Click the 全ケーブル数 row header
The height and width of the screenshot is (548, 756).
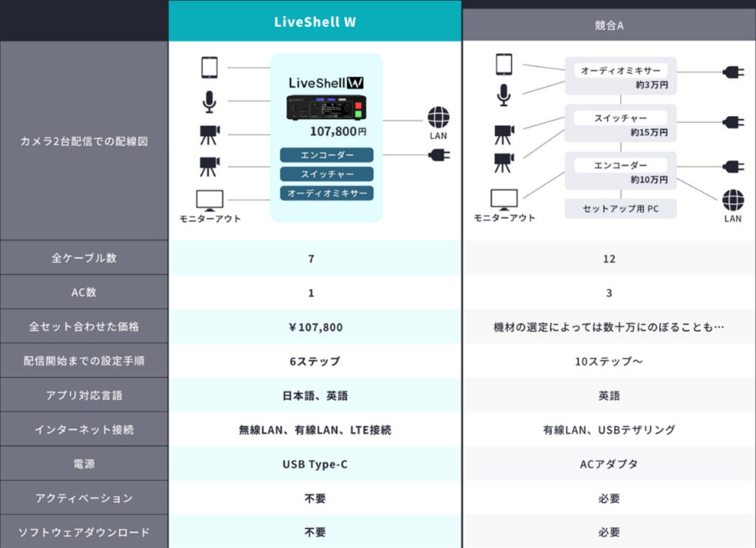tap(84, 258)
